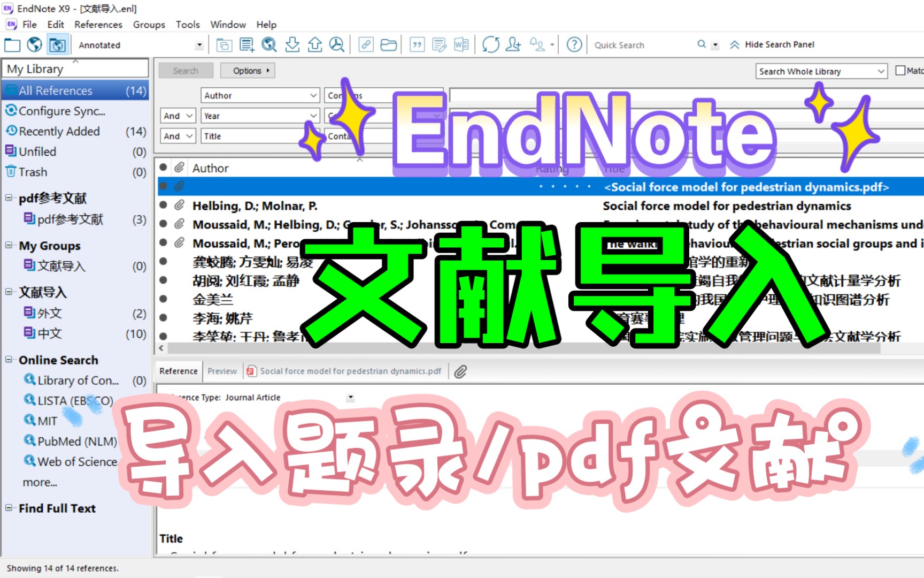The height and width of the screenshot is (578, 924).
Task: Switch to the Reference tab
Action: point(179,371)
